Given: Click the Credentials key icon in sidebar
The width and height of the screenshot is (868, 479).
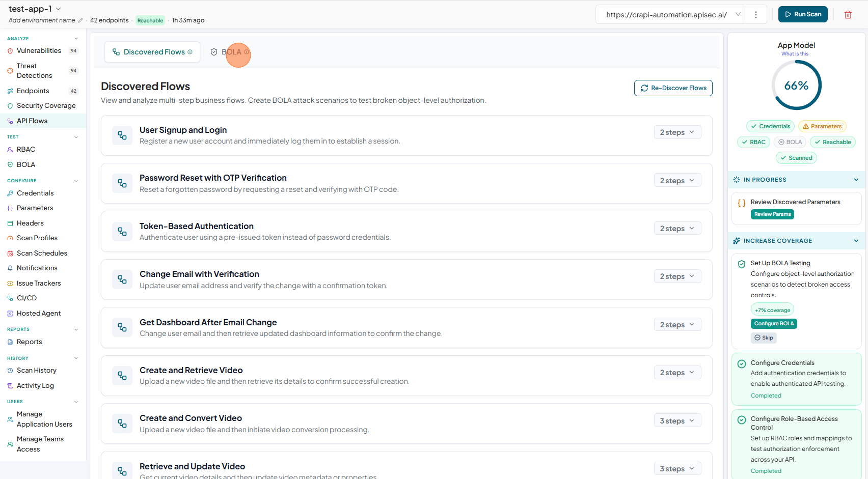Looking at the screenshot, I should point(10,193).
